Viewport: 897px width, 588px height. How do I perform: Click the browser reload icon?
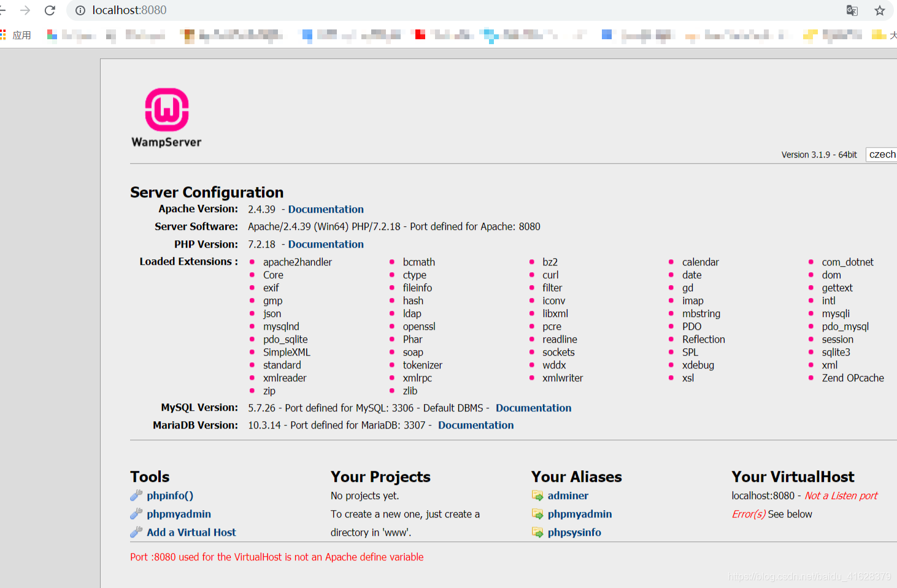pyautogui.click(x=50, y=10)
